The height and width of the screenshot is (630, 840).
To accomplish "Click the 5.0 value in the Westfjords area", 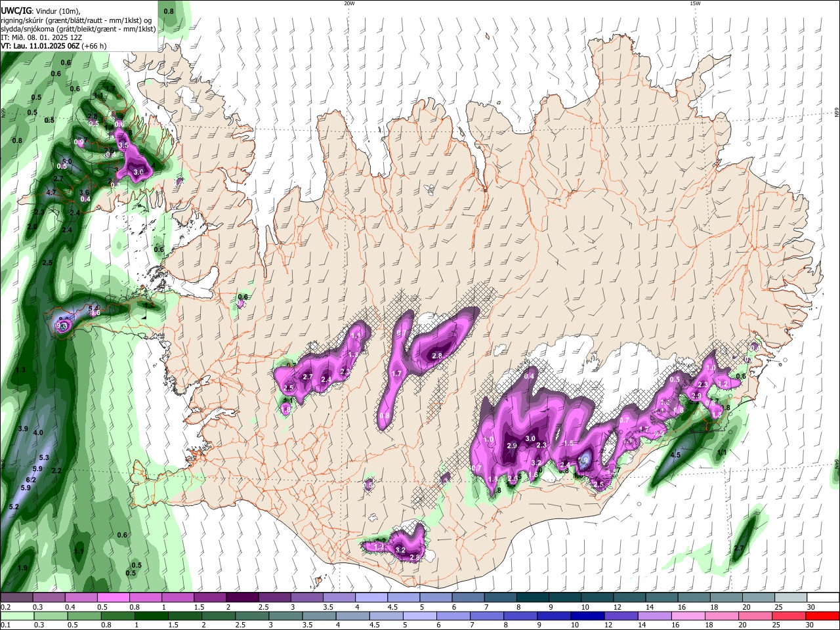I will [x=67, y=161].
